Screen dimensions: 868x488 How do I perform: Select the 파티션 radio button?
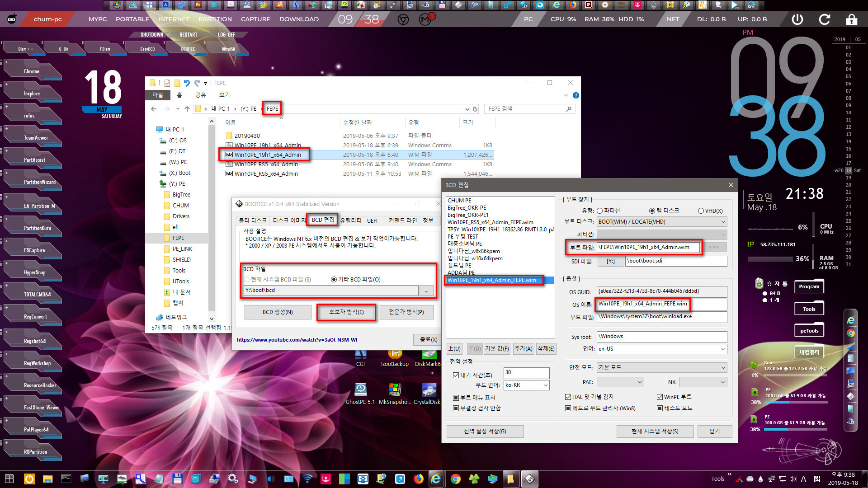(599, 211)
